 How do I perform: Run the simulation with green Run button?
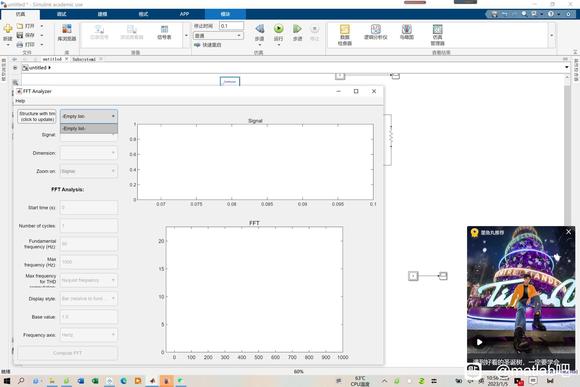click(x=279, y=28)
